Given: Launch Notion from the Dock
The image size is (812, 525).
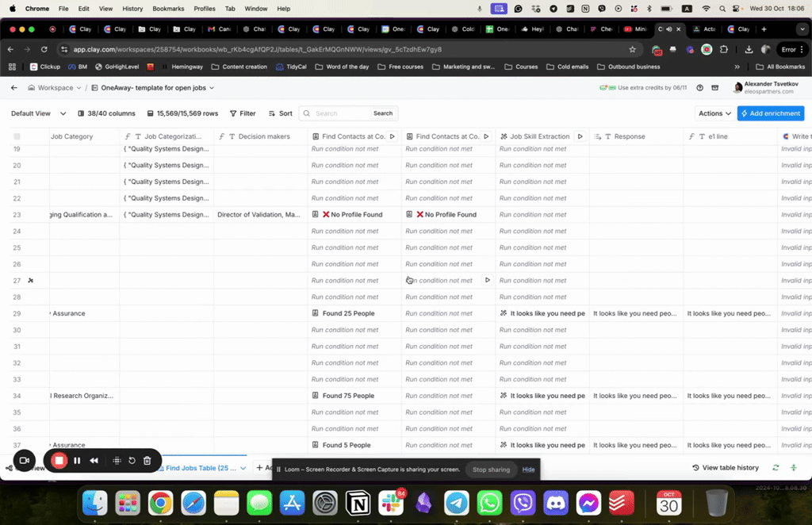Looking at the screenshot, I should [358, 503].
